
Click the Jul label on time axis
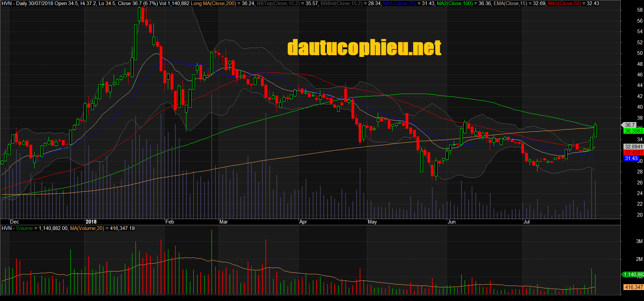(x=526, y=222)
